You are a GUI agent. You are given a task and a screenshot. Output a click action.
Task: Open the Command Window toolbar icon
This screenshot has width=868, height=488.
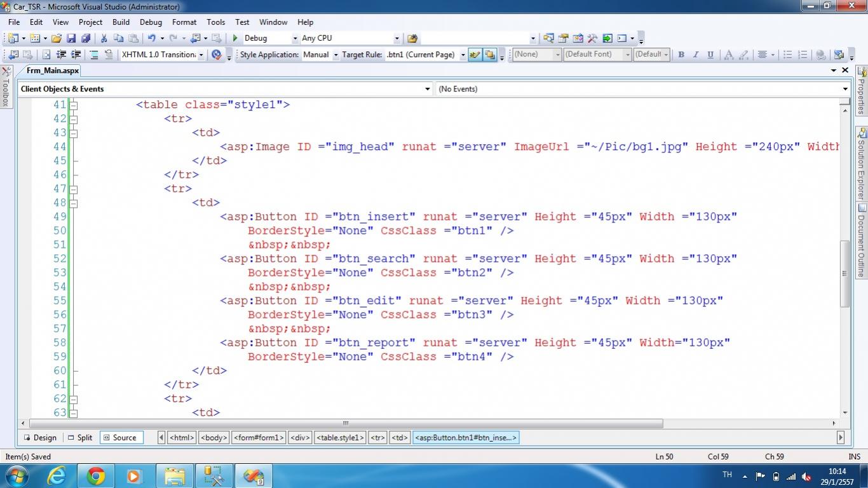pyautogui.click(x=622, y=38)
